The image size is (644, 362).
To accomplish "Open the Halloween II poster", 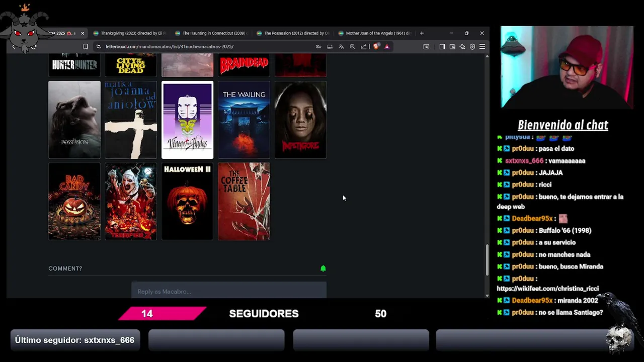I will (x=187, y=201).
